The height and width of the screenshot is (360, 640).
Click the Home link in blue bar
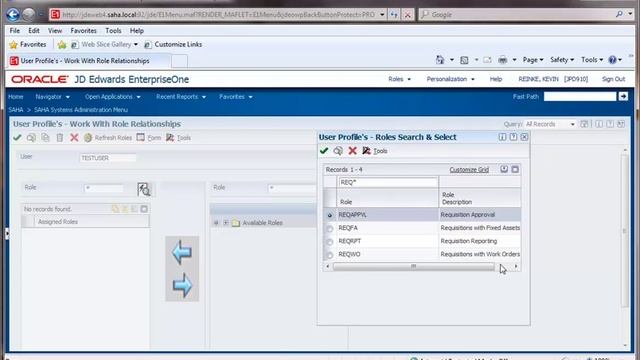(x=16, y=97)
